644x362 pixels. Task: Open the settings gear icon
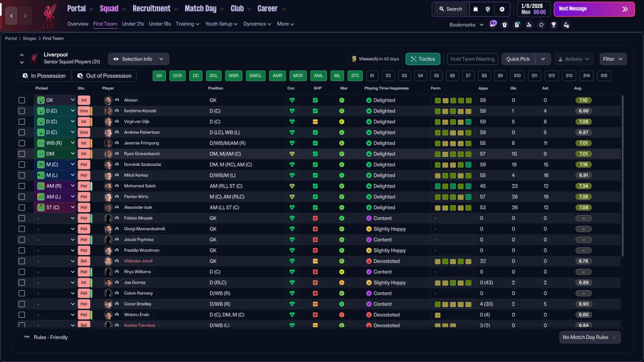[x=502, y=9]
